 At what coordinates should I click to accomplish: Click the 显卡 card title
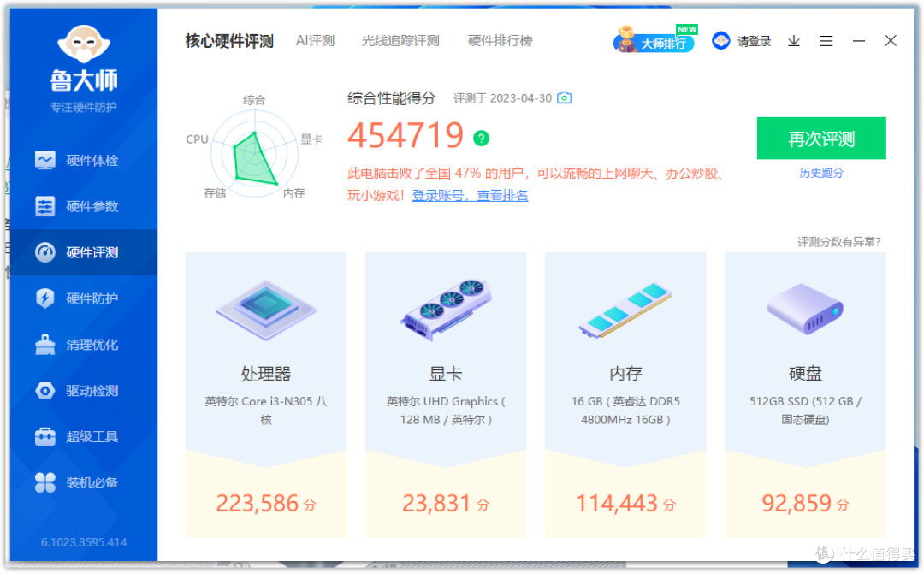point(446,374)
